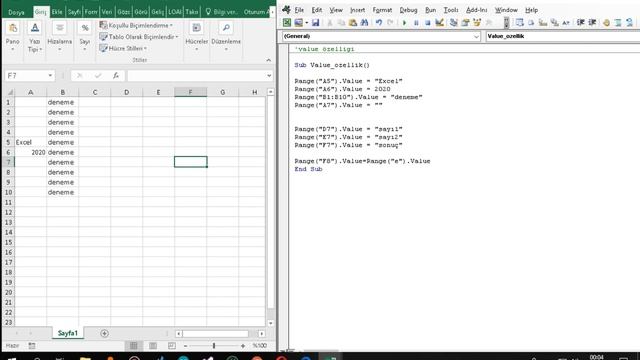Select the Giriş tab in Excel
640x360 pixels.
point(40,12)
